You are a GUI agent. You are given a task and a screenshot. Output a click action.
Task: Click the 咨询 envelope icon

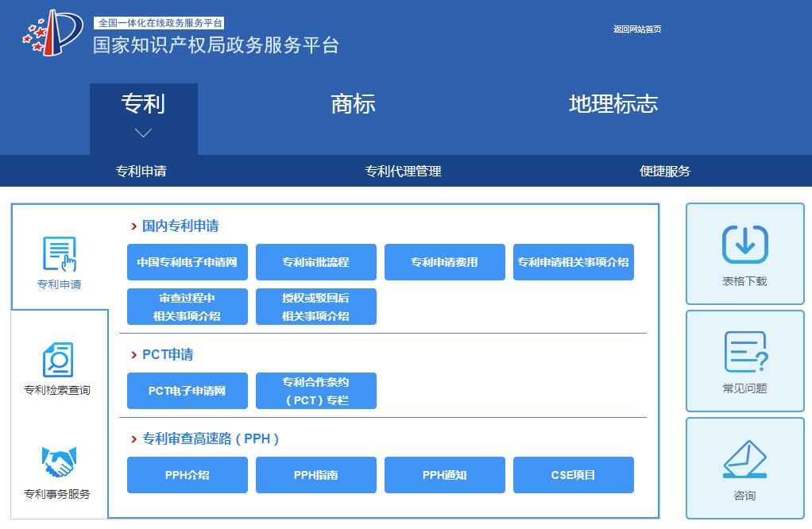tap(744, 459)
